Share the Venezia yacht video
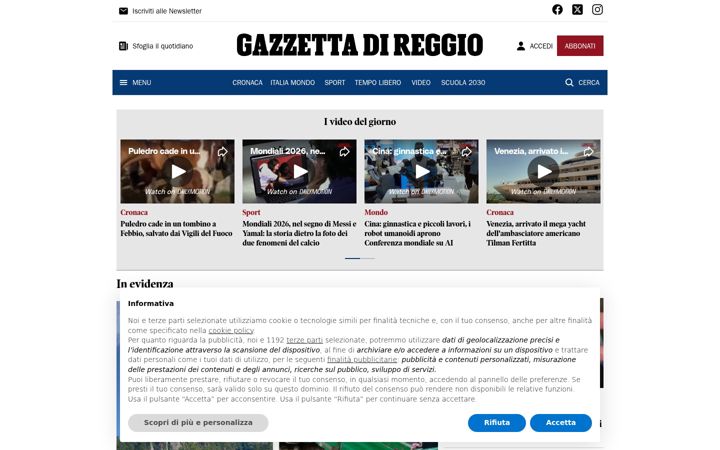720x450 pixels. [588, 152]
